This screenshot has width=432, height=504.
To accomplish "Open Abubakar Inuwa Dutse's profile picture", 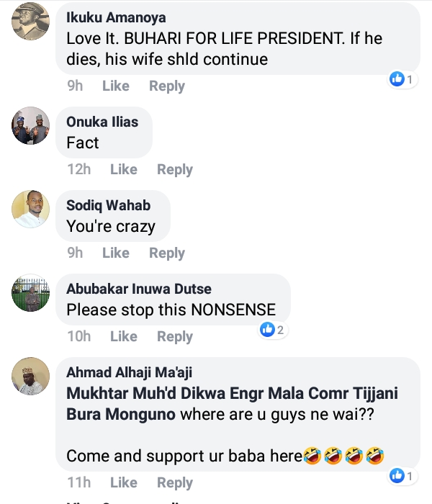I will [31, 293].
